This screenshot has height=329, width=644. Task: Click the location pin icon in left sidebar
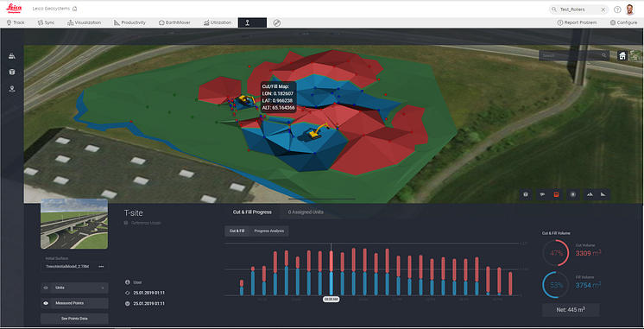click(12, 89)
